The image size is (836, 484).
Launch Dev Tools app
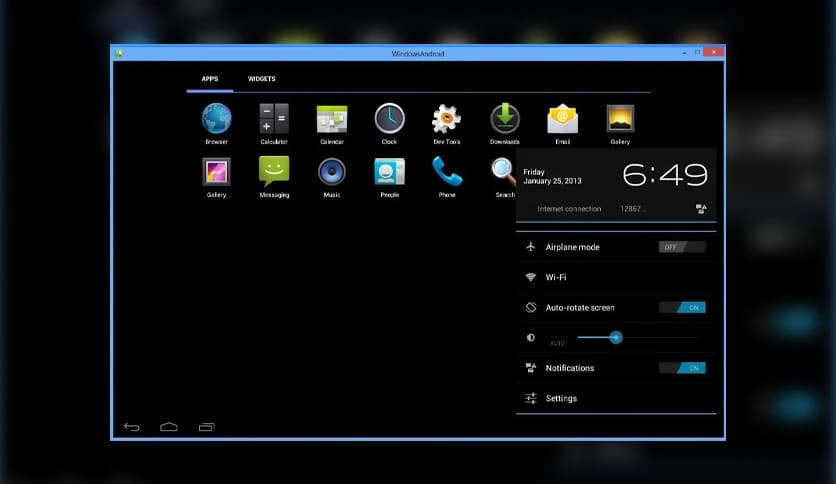(447, 119)
